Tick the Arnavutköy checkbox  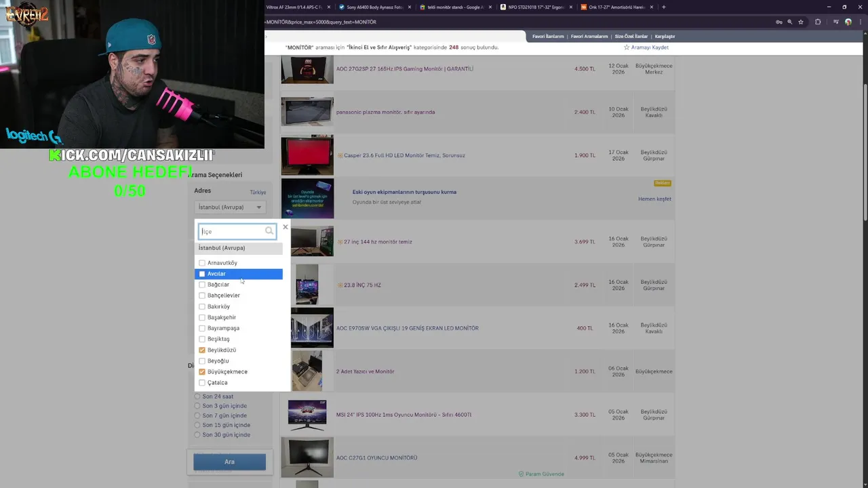(x=202, y=263)
